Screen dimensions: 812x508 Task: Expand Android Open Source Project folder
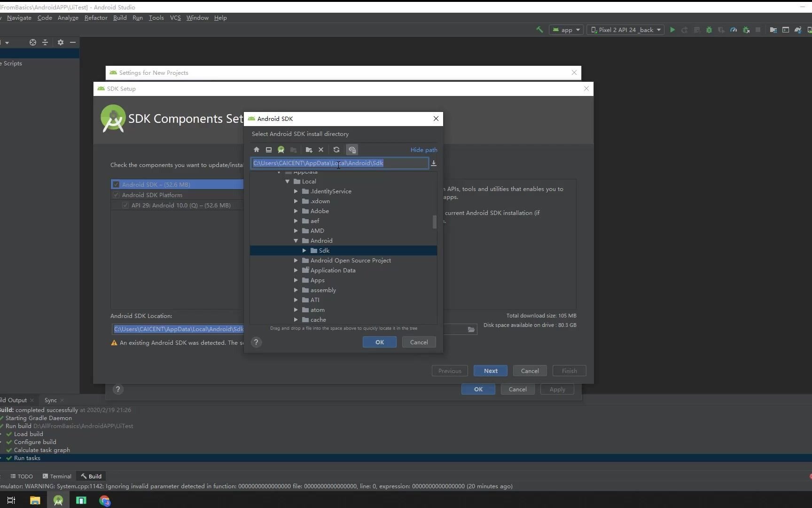point(296,261)
